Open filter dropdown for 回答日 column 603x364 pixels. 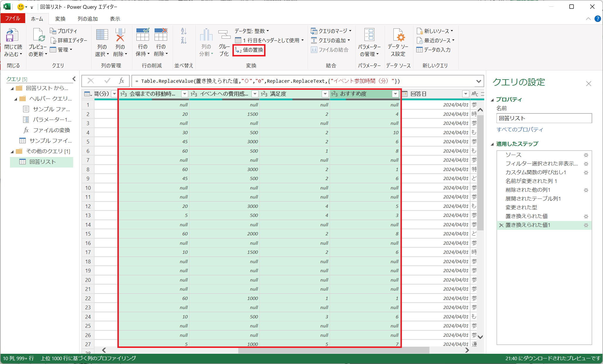[465, 94]
